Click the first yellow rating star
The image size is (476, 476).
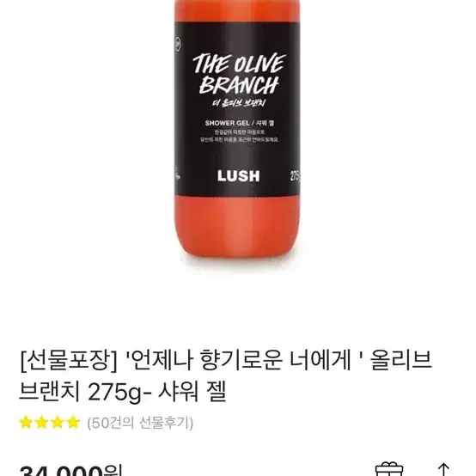(x=26, y=423)
